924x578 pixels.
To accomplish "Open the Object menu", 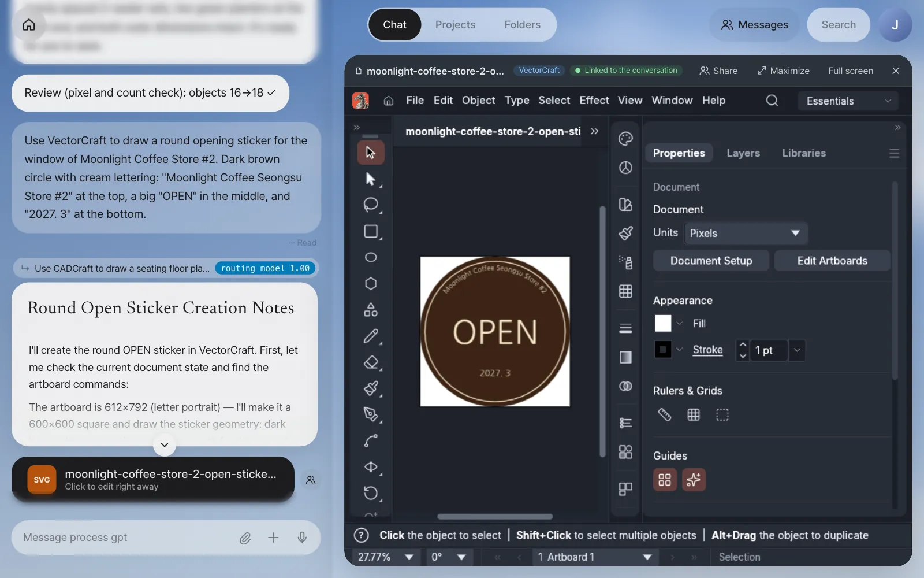I will (478, 101).
